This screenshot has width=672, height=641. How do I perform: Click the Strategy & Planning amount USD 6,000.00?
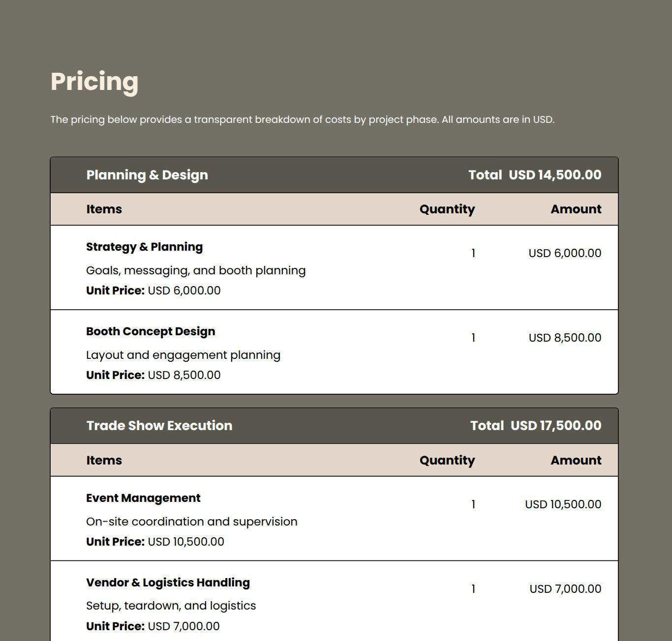click(x=565, y=253)
